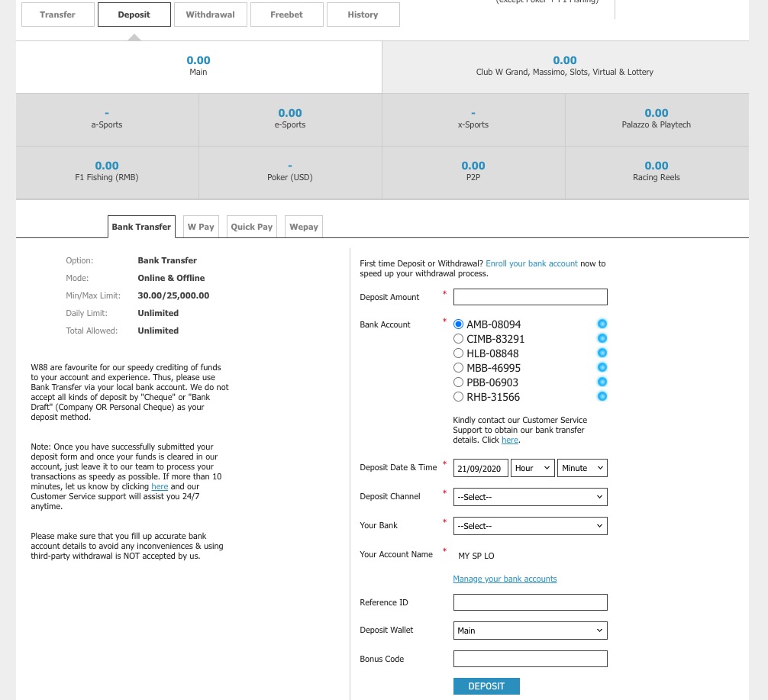
Task: Select HLB-08848 as the bank account
Action: pyautogui.click(x=458, y=353)
